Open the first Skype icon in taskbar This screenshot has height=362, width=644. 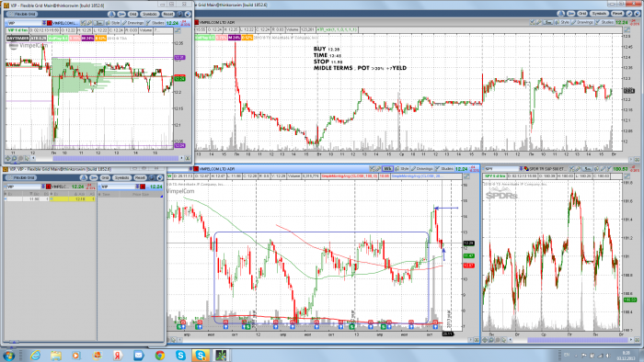coord(180,355)
